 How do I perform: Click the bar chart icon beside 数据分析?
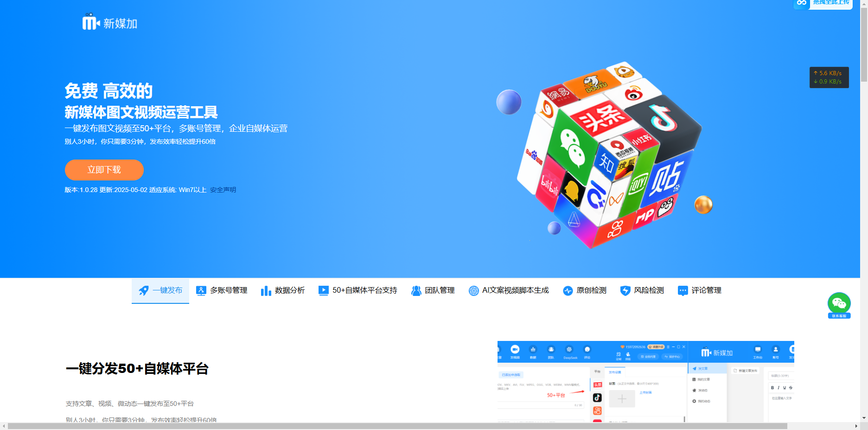266,291
